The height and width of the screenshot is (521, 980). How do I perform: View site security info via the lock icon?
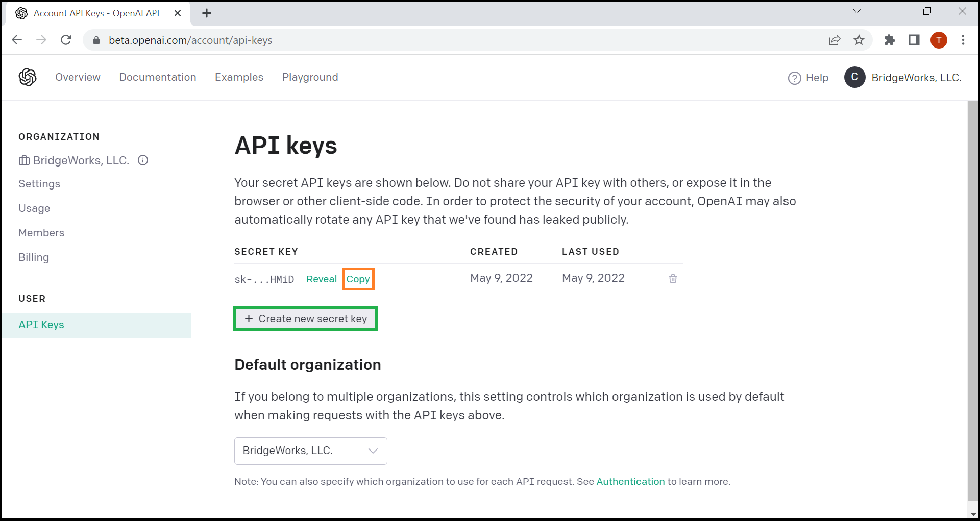point(96,40)
